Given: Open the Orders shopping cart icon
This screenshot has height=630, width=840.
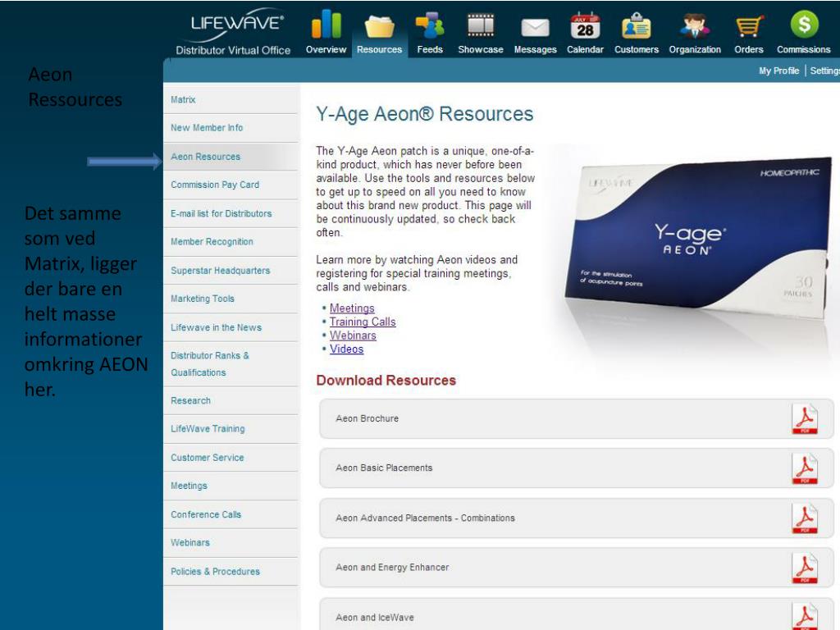Looking at the screenshot, I should 748,25.
